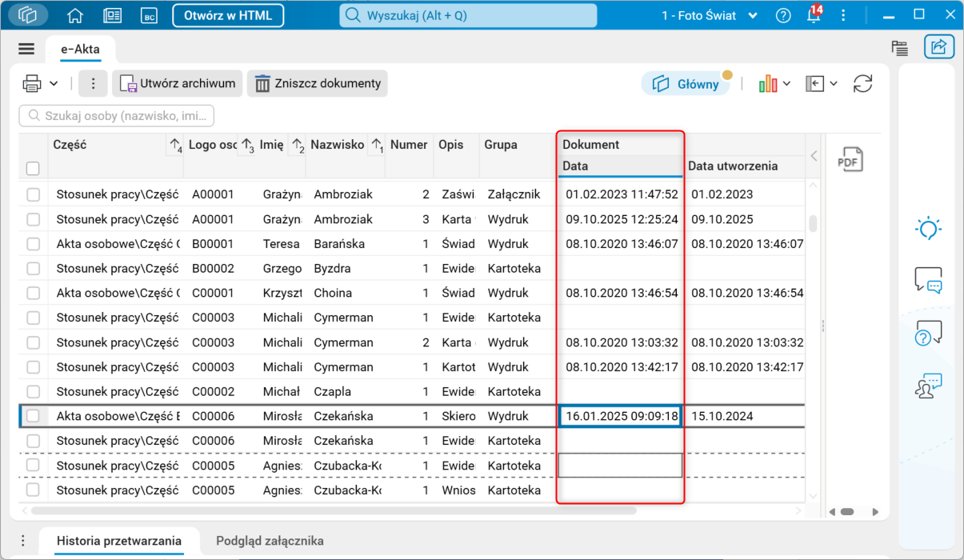Click the sort arrow on Część column

[175, 146]
